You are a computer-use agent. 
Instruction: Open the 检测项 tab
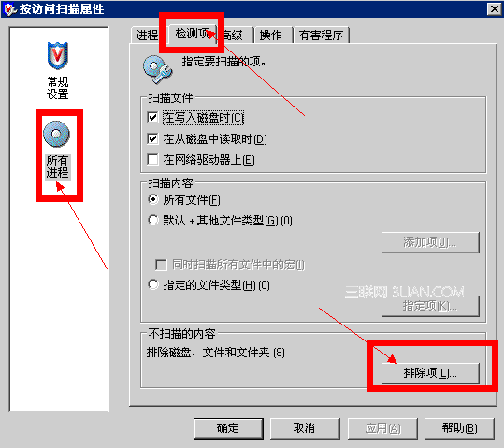point(193,34)
